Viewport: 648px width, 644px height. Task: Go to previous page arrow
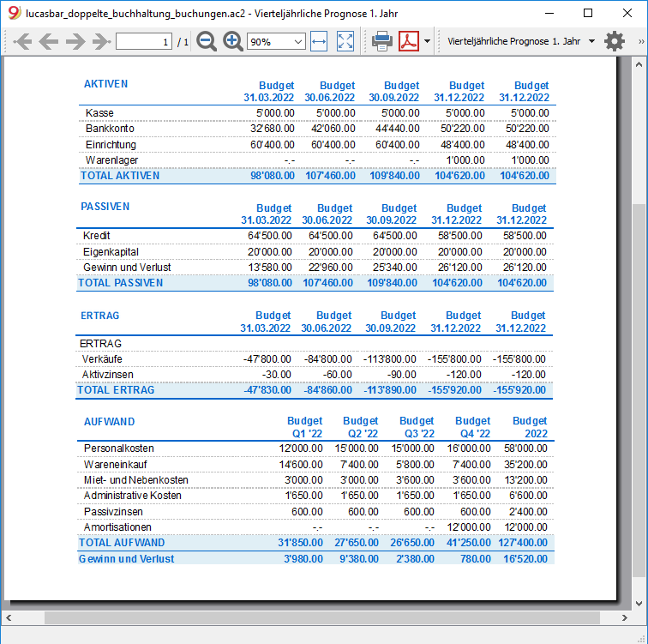click(x=48, y=41)
